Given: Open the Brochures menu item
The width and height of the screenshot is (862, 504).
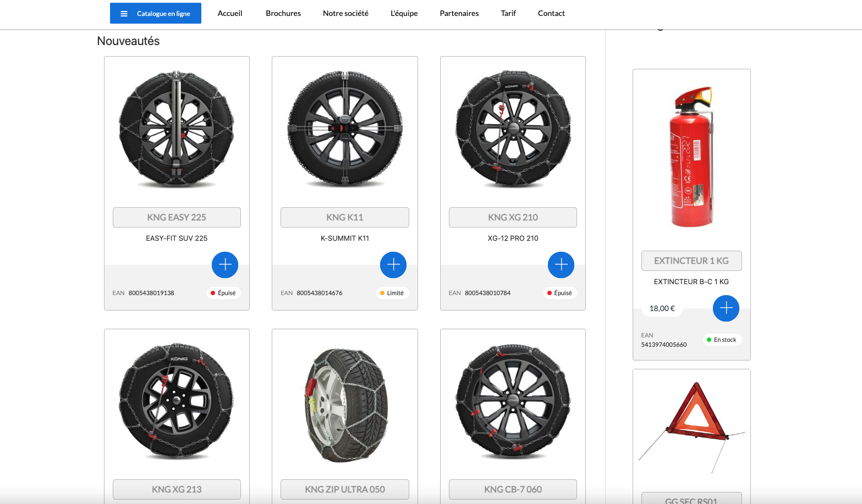Looking at the screenshot, I should tap(283, 13).
